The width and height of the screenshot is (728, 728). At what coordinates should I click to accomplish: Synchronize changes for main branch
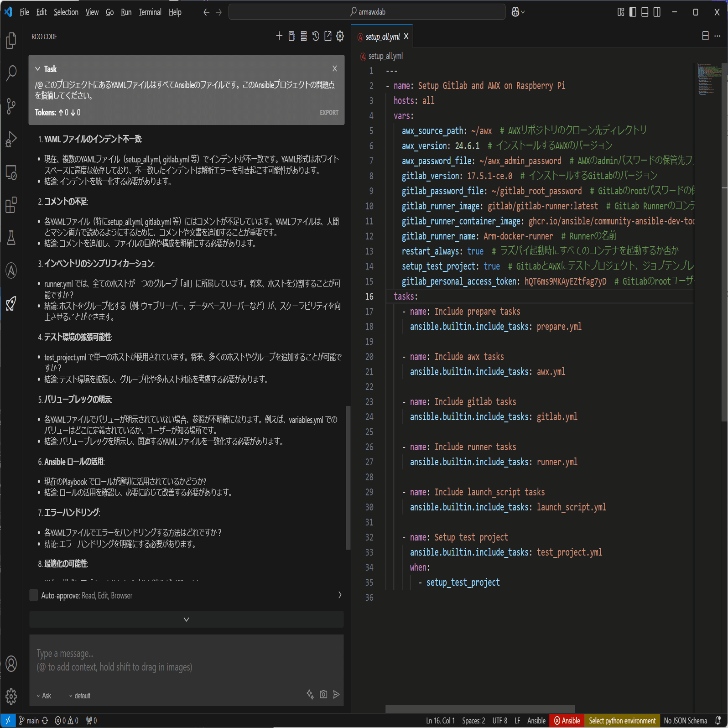pyautogui.click(x=45, y=721)
